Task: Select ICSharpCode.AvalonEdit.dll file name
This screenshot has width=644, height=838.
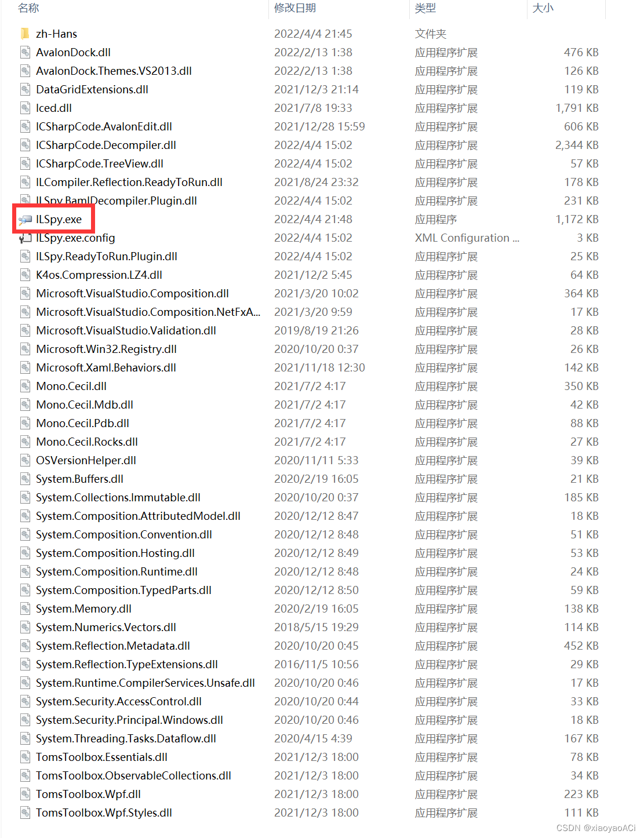Action: (x=104, y=126)
